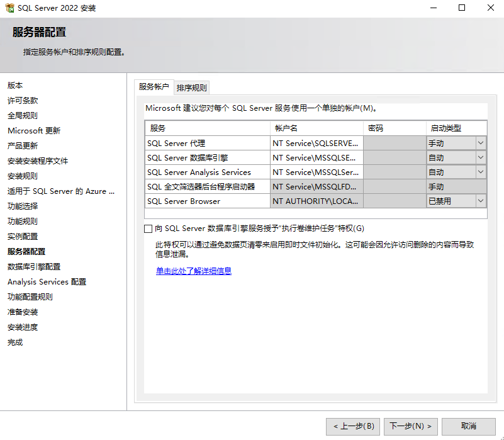Click the 密码 column header

click(395, 128)
